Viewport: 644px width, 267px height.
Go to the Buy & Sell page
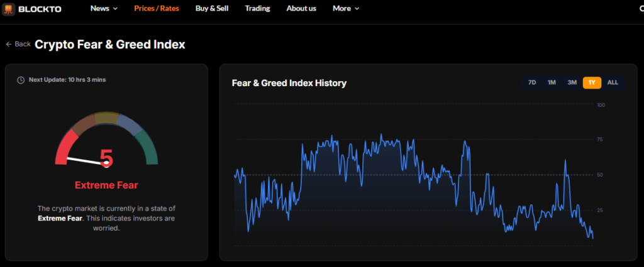[211, 9]
